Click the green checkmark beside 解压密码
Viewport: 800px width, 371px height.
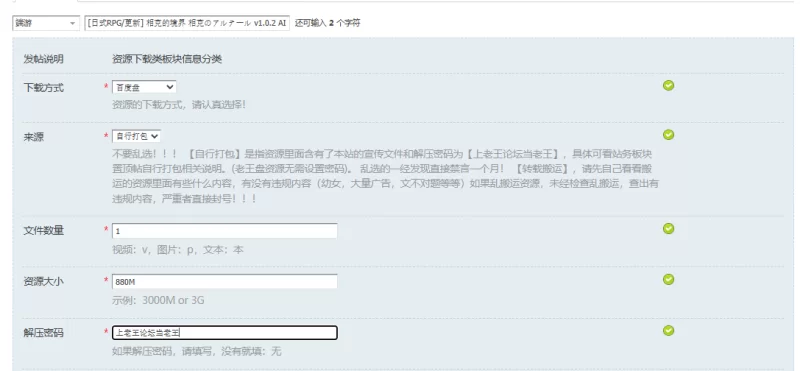pyautogui.click(x=668, y=331)
